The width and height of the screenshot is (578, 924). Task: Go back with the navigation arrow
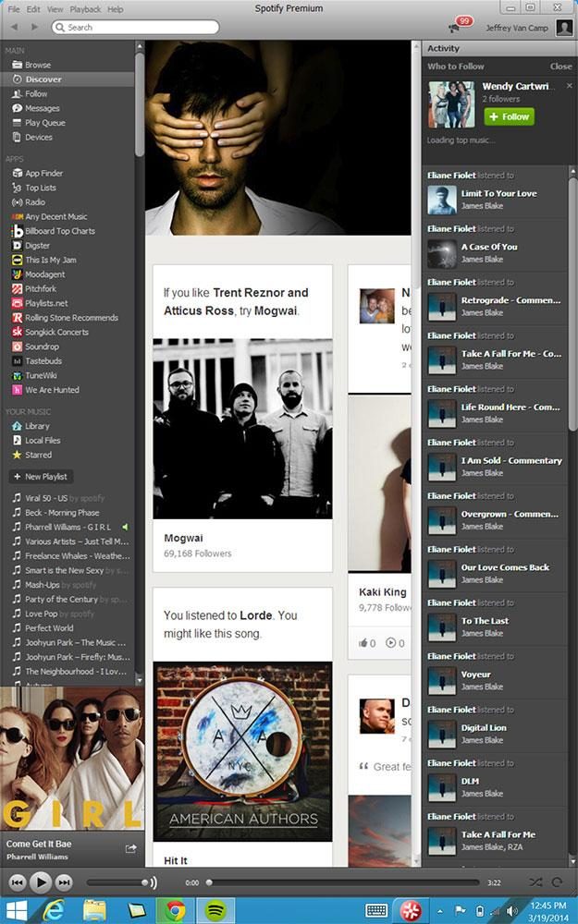(15, 27)
